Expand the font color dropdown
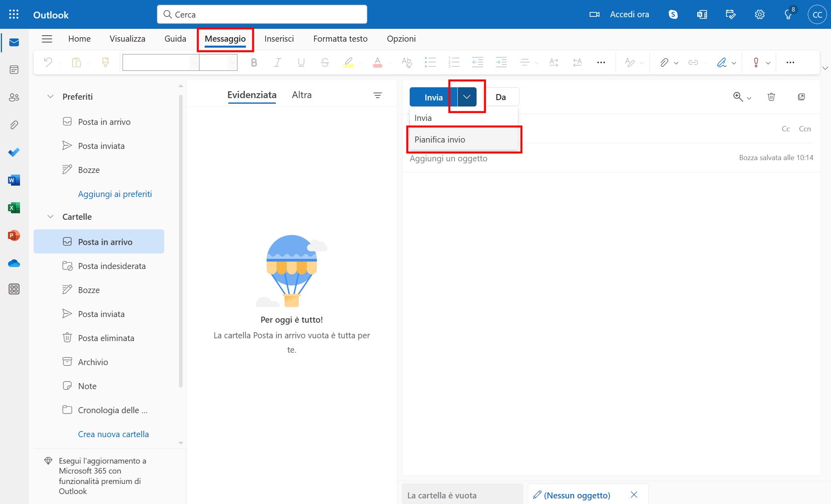 [x=390, y=62]
